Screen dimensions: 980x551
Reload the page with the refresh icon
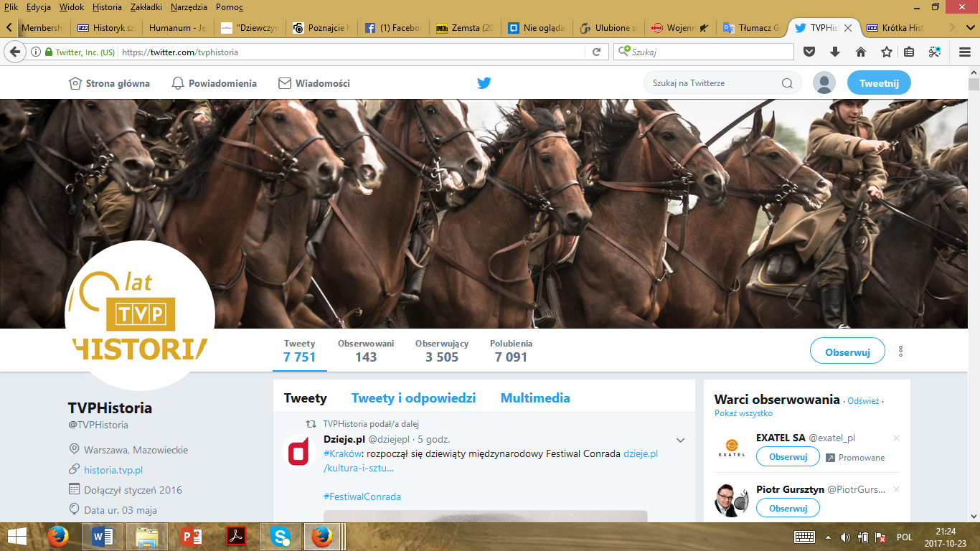click(596, 52)
